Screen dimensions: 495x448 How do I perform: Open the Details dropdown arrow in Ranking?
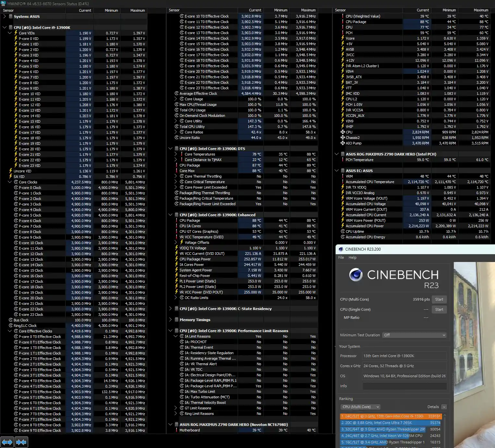point(444,407)
